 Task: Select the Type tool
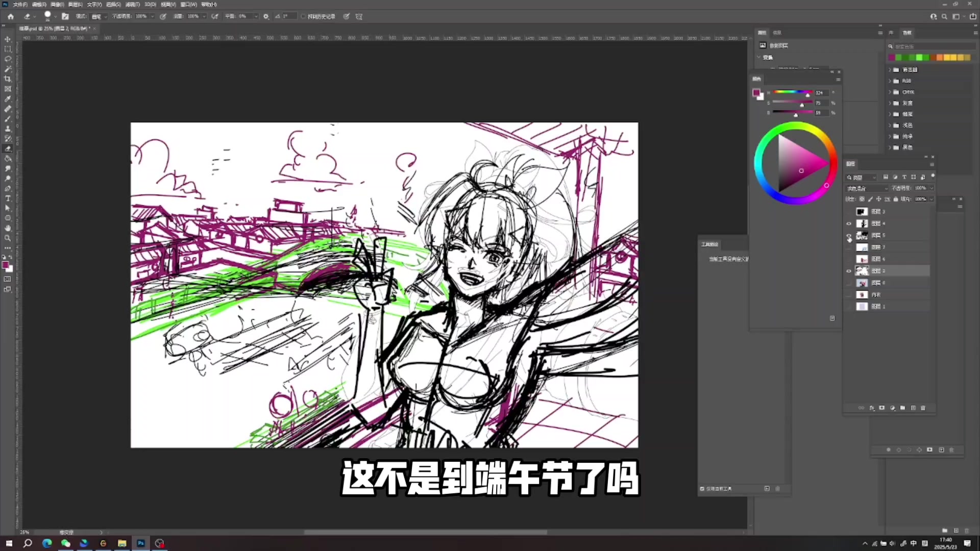pos(8,198)
